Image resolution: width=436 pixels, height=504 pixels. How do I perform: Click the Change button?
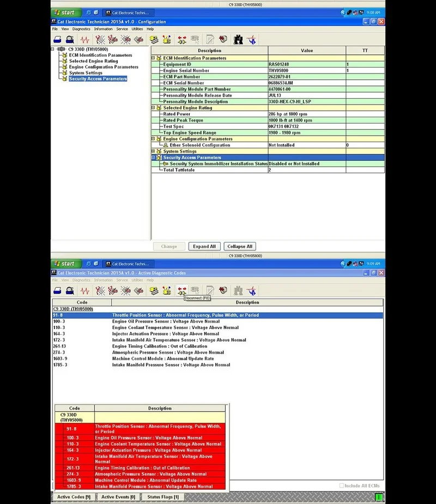coord(169,246)
